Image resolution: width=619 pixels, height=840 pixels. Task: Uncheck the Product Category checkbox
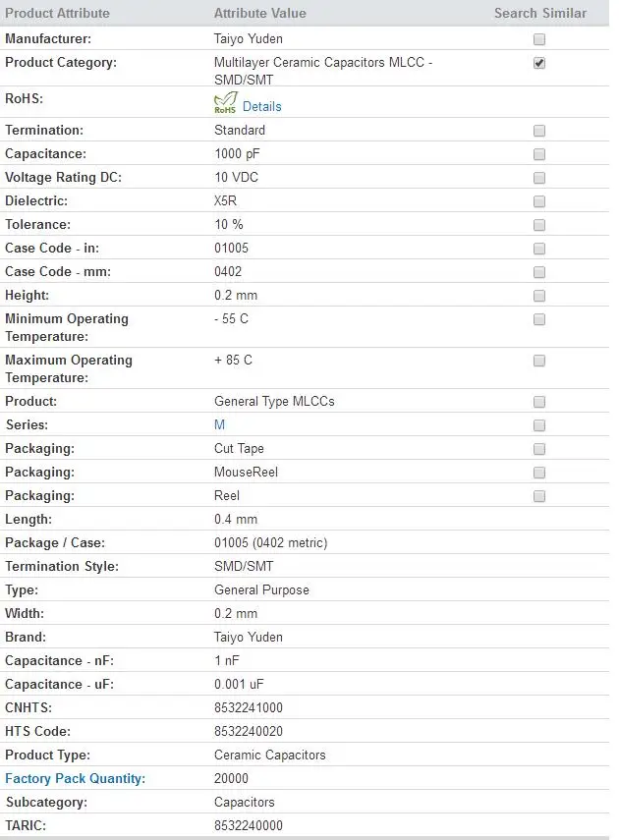coord(539,63)
